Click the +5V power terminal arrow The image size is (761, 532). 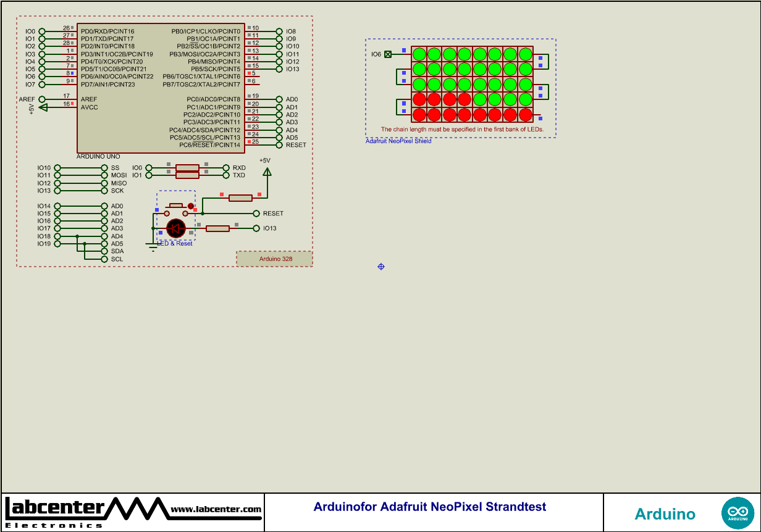[267, 172]
